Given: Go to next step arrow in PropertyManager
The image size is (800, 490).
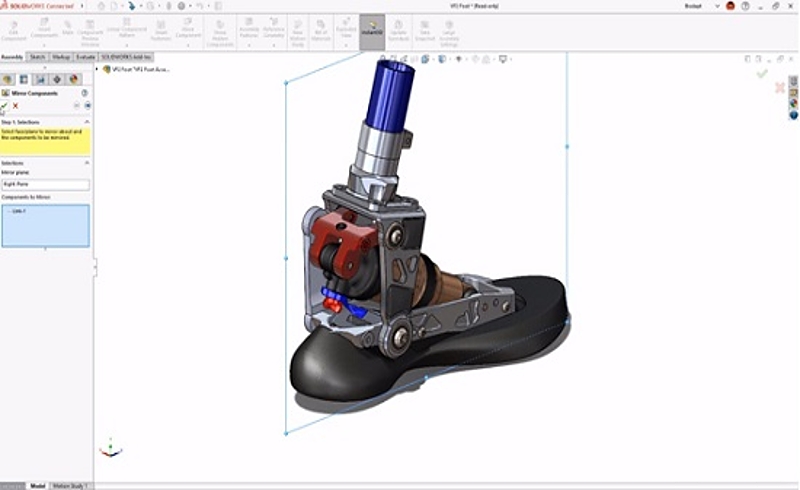Looking at the screenshot, I should [x=88, y=106].
